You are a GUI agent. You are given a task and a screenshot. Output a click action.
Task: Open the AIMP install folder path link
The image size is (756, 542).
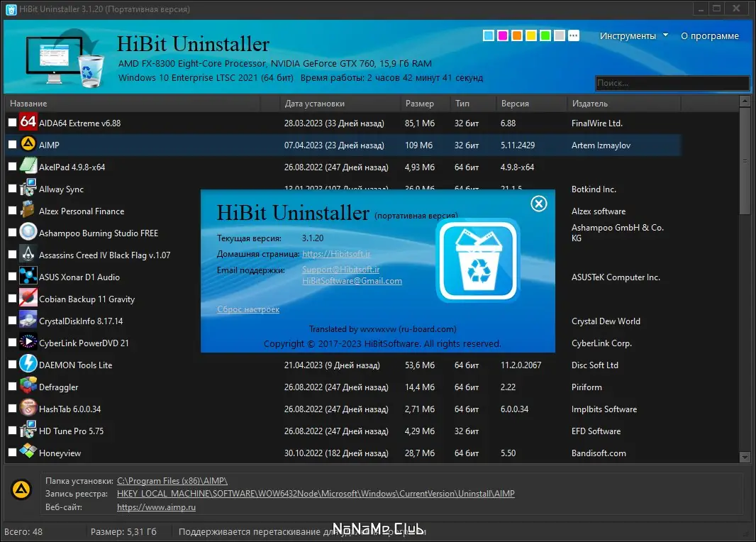[172, 481]
